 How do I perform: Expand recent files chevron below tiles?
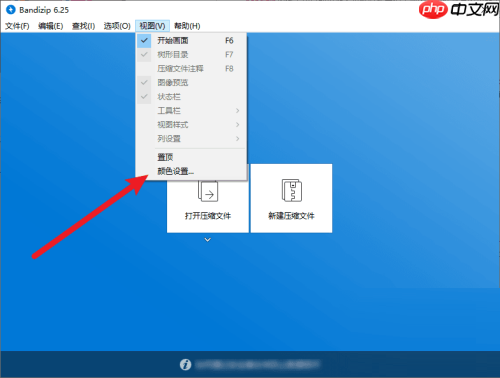pyautogui.click(x=208, y=240)
